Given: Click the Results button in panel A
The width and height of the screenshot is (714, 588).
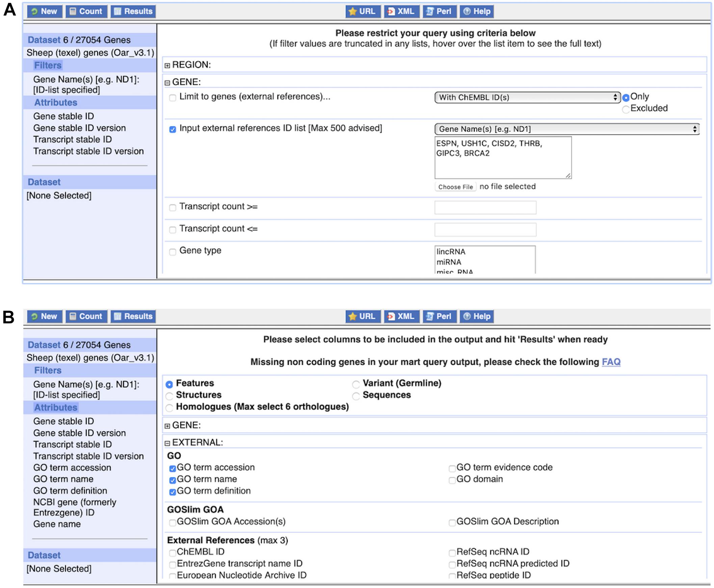Looking at the screenshot, I should (133, 11).
